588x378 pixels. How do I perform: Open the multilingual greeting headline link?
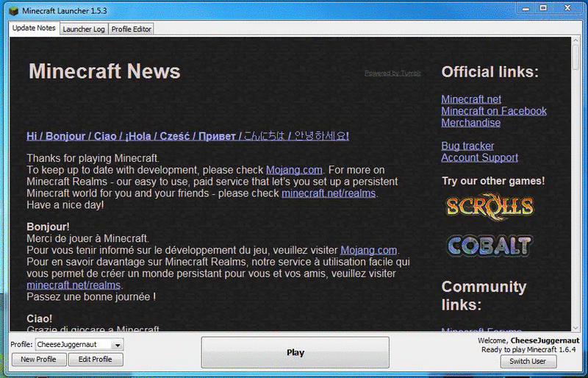(x=187, y=136)
